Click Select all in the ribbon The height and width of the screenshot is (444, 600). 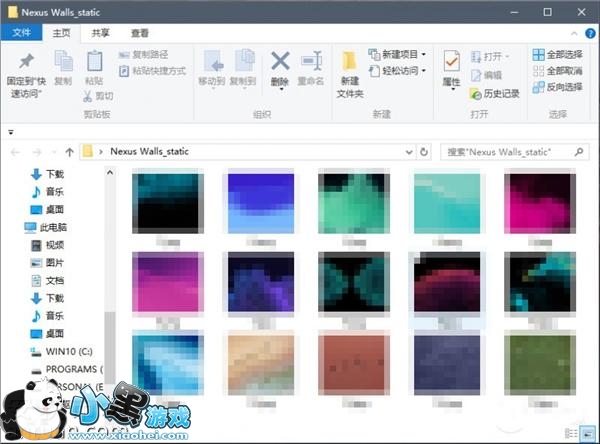[558, 54]
